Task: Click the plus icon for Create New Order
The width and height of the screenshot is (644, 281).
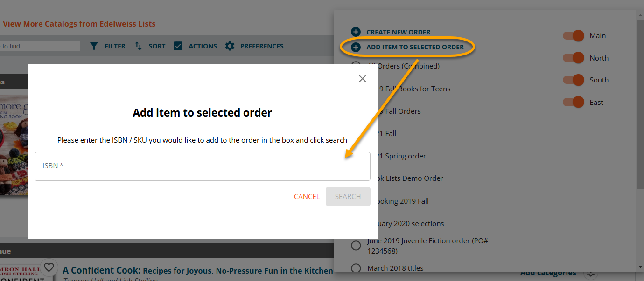Action: (356, 32)
